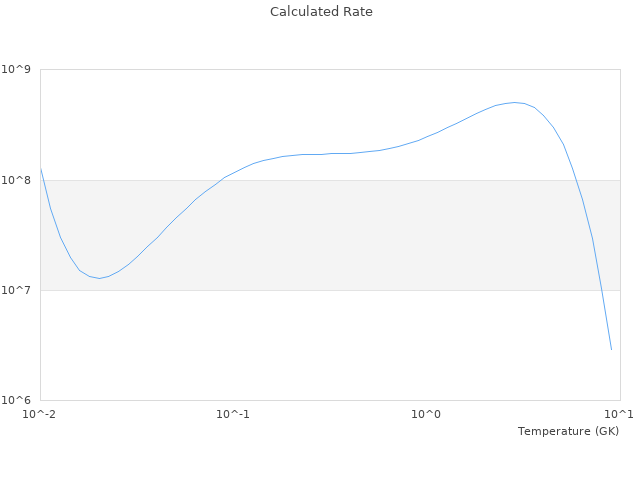This screenshot has width=640, height=480.
Task: Click the 10^-1 x-axis tick label
Action: [233, 414]
